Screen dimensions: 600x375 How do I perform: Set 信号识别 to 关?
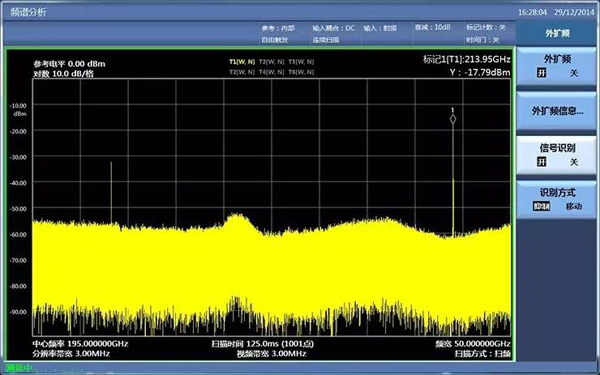[x=574, y=162]
